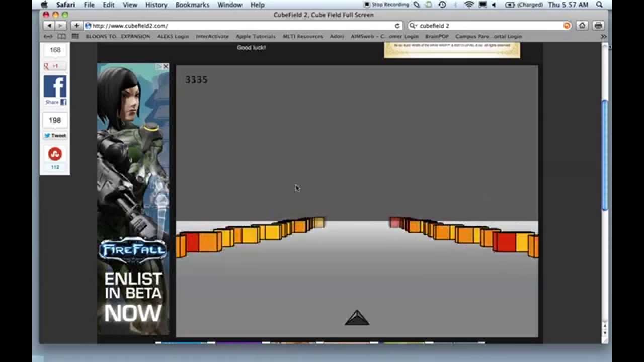Viewport: 644px width, 362px height.
Task: Click the cubefield2.com address field
Action: pyautogui.click(x=243, y=26)
